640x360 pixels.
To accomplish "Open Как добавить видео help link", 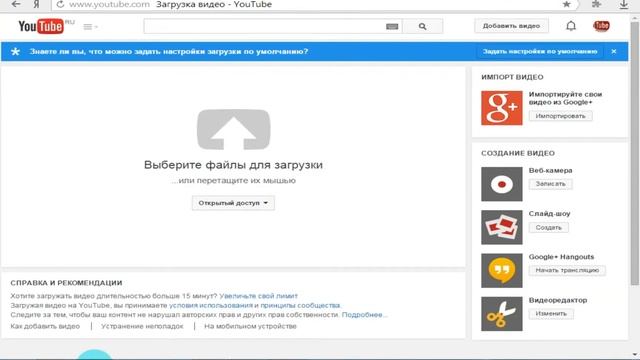I will (45, 326).
